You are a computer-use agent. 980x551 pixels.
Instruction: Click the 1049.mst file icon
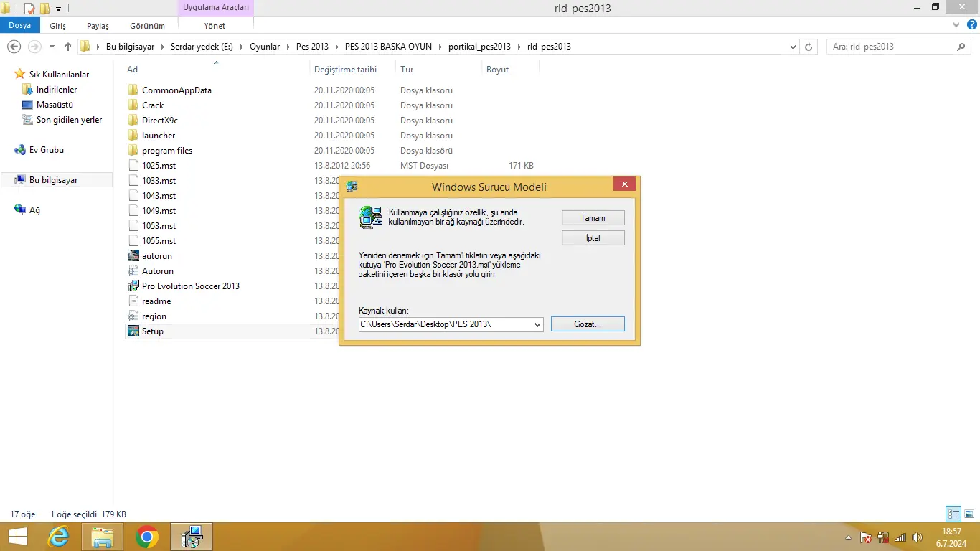point(133,211)
